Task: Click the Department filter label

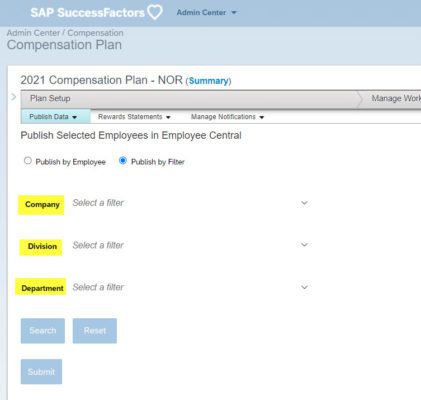Action: pyautogui.click(x=41, y=288)
